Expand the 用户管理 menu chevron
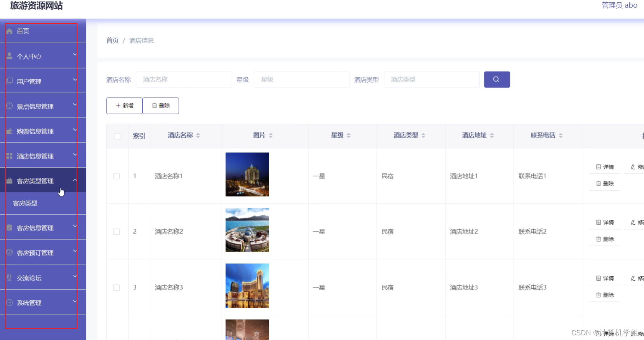Image resolution: width=644 pixels, height=340 pixels. pyautogui.click(x=75, y=80)
